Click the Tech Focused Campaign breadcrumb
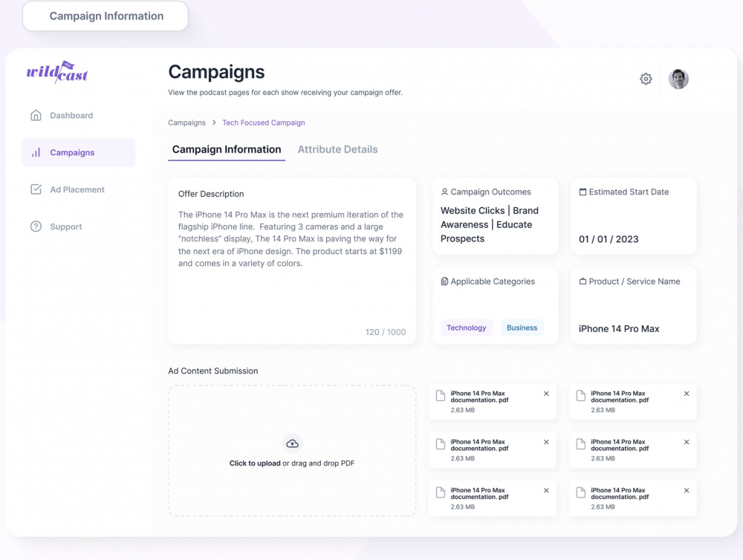Image resolution: width=743 pixels, height=560 pixels. [264, 123]
